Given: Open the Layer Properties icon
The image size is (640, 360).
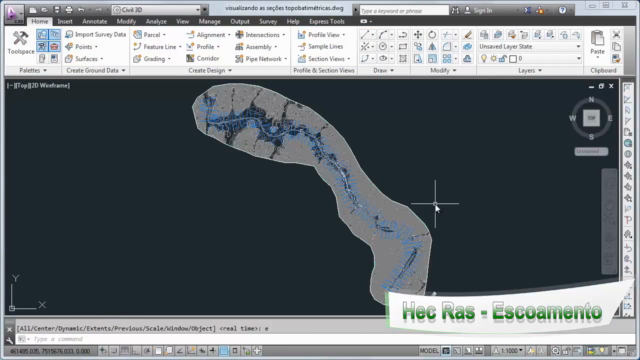Looking at the screenshot, I should pos(484,35).
